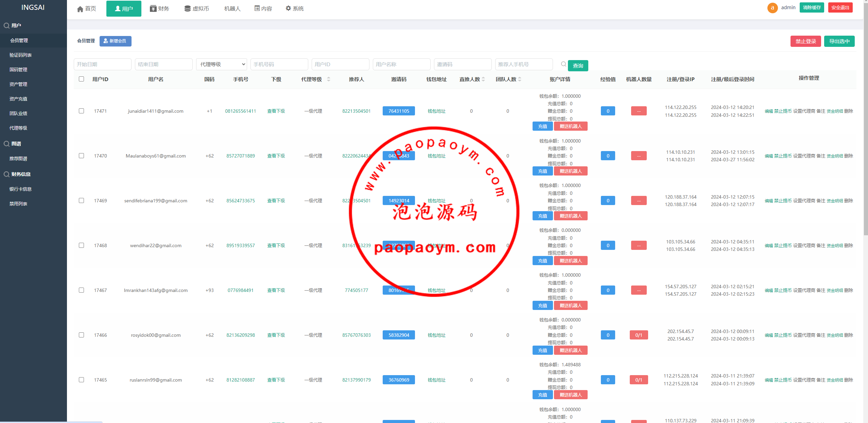Open the 代理等级 dropdown filter
The width and height of the screenshot is (868, 423).
(222, 64)
